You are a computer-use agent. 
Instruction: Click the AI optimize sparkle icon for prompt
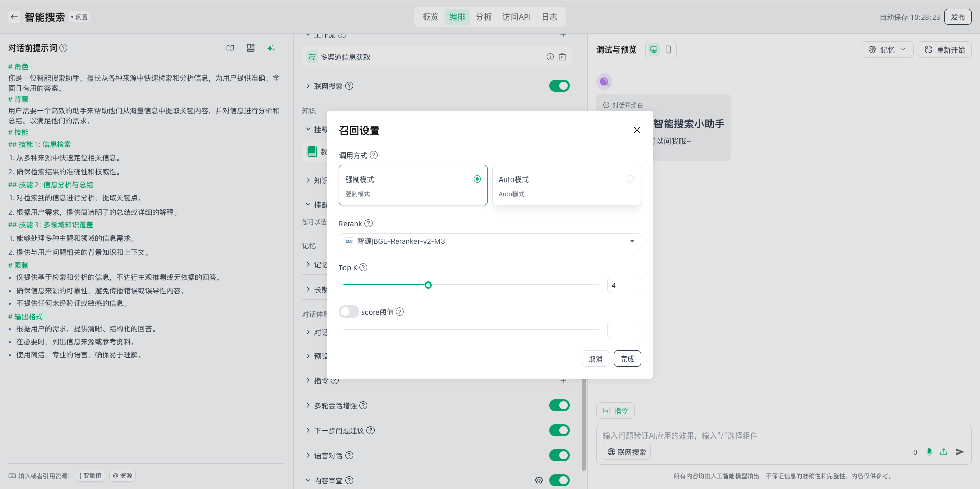pyautogui.click(x=271, y=48)
